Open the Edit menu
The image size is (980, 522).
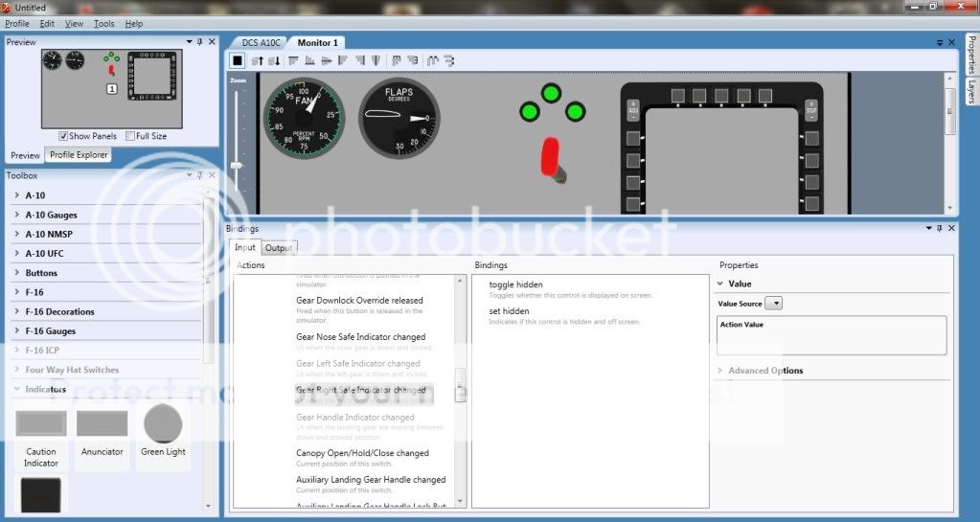point(47,23)
